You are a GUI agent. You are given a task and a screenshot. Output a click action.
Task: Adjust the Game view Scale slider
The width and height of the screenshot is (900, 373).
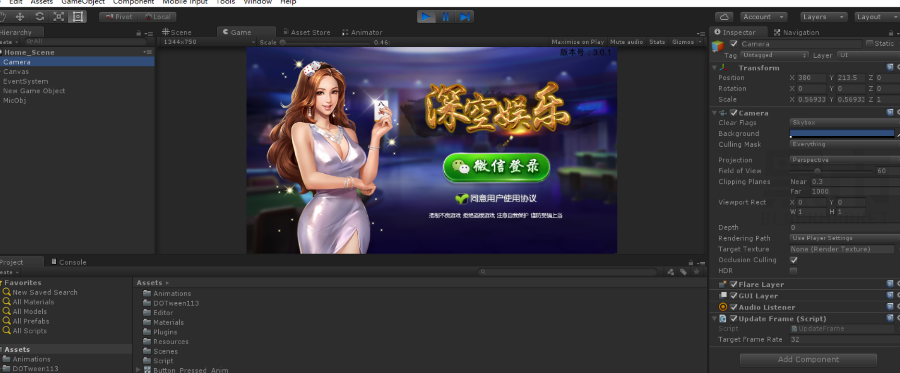pyautogui.click(x=325, y=42)
